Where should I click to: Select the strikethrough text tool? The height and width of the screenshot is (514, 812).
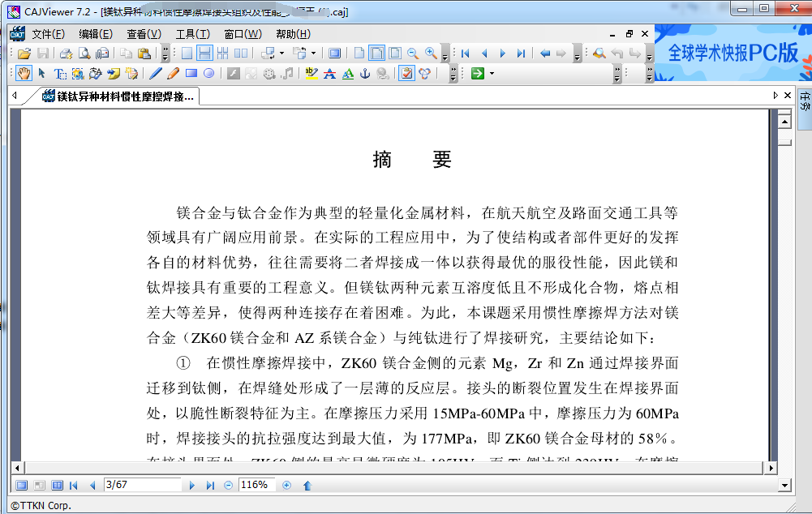click(x=329, y=74)
